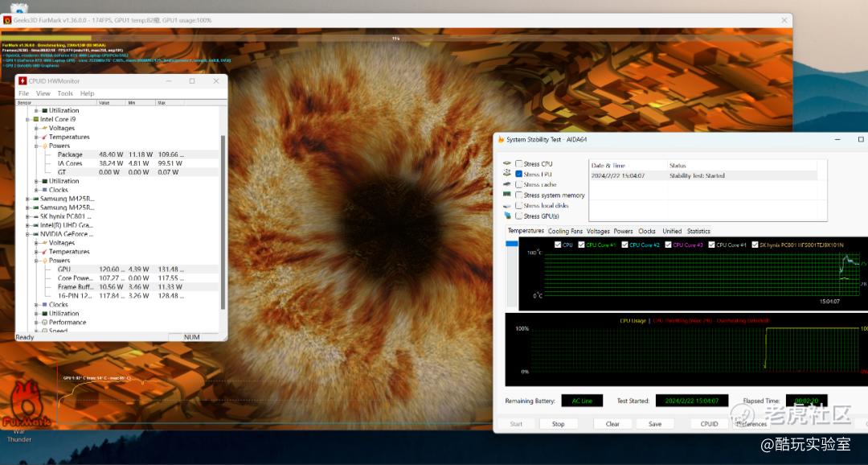This screenshot has height=465, width=868.
Task: Click the Save button in AIDA64
Action: [655, 424]
